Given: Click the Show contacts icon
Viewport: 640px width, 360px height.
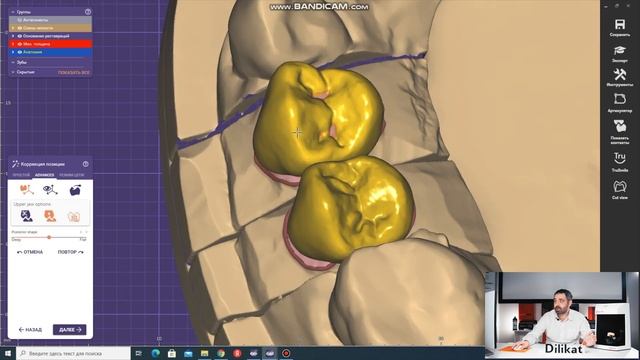Looking at the screenshot, I should click(620, 126).
